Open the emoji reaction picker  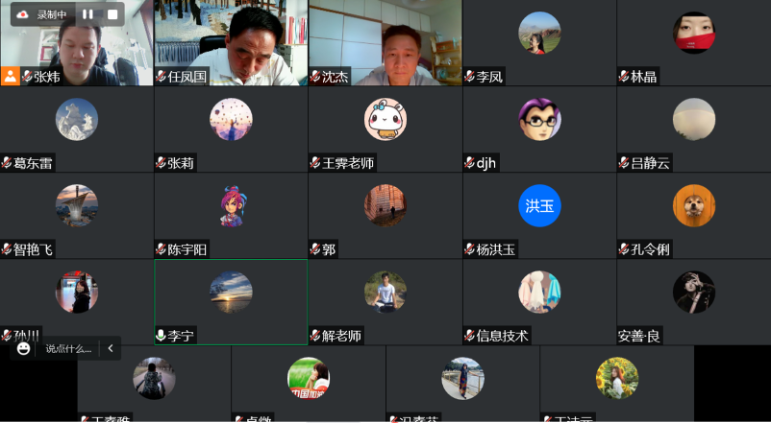click(x=23, y=349)
